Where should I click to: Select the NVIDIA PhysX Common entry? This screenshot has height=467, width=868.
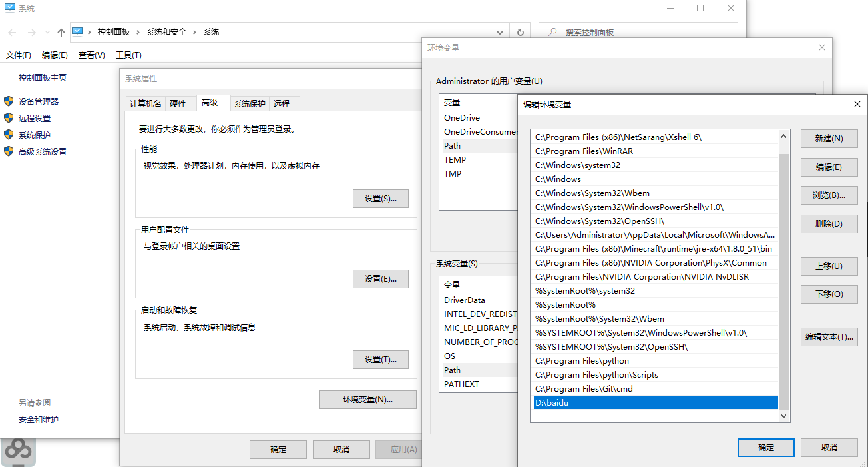pos(656,262)
